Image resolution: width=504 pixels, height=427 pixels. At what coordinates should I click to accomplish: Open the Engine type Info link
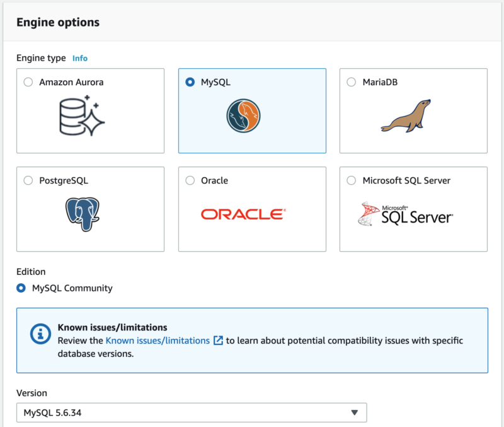(80, 58)
